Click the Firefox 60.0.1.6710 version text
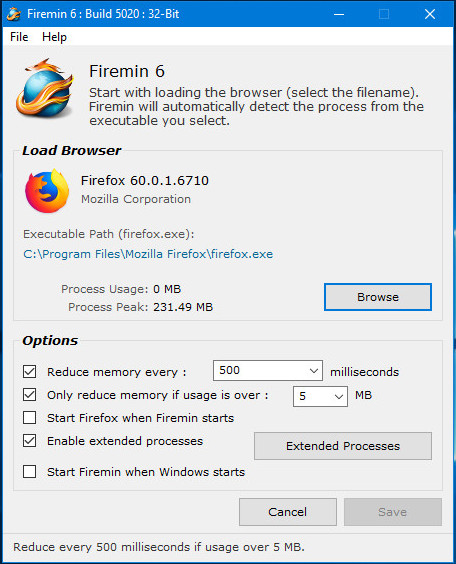Screen dimensions: 456x564 point(145,181)
